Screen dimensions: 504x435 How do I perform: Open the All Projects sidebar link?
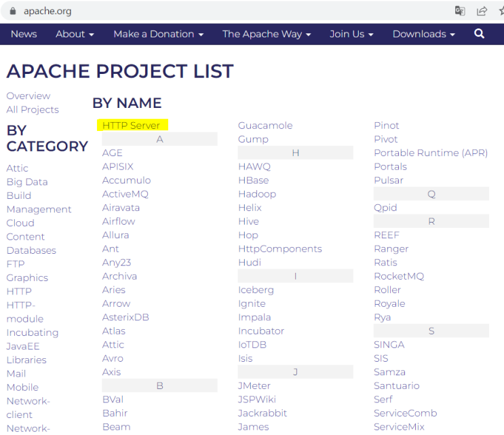(x=33, y=110)
